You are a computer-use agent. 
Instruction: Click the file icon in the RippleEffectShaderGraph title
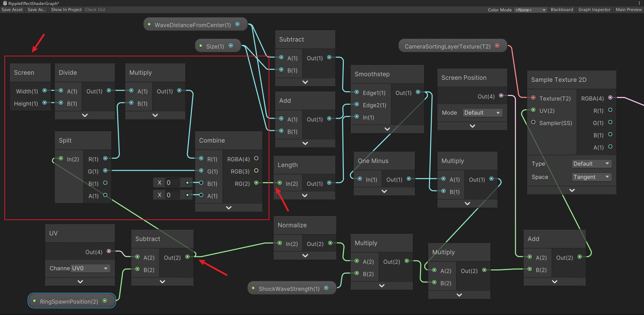5,3
